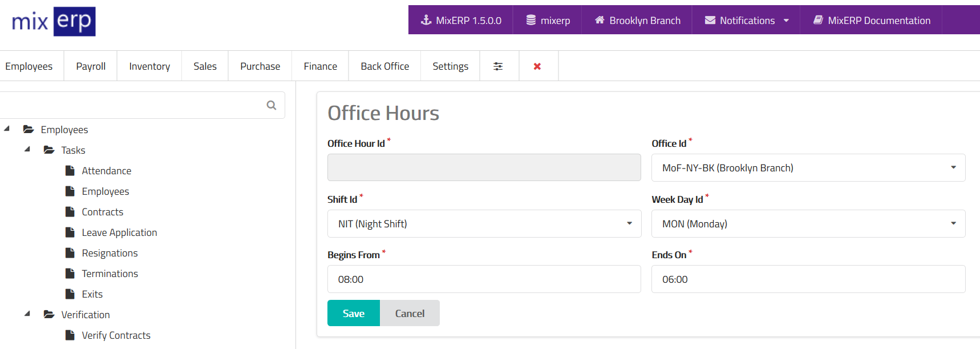Click the red X icon in menu bar
The width and height of the screenshot is (980, 349).
[x=537, y=66]
